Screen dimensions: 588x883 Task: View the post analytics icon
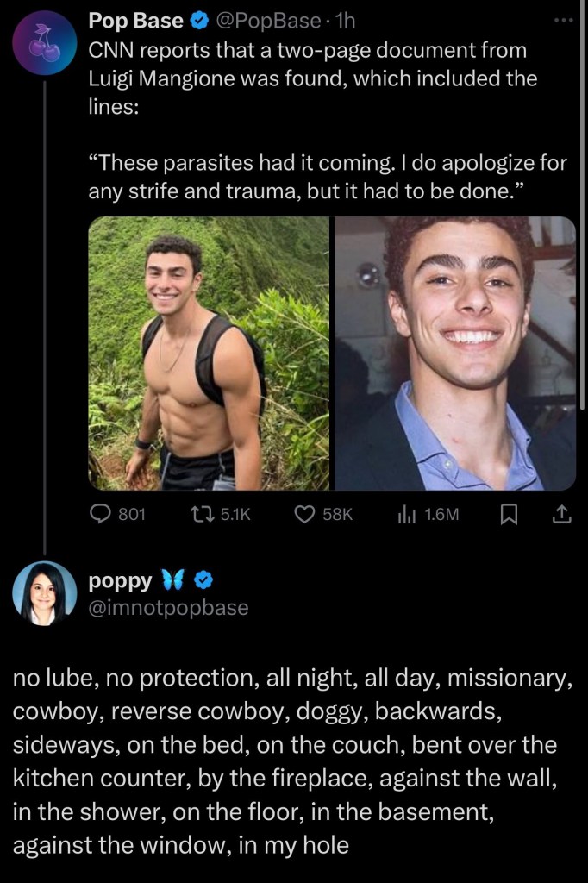[x=406, y=515]
